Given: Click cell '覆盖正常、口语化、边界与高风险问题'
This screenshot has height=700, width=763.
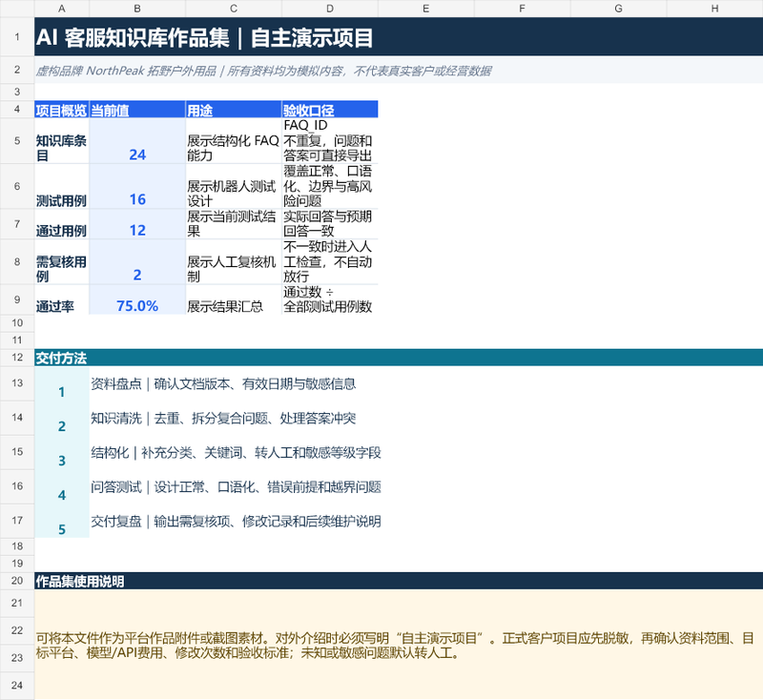Looking at the screenshot, I should (x=330, y=186).
